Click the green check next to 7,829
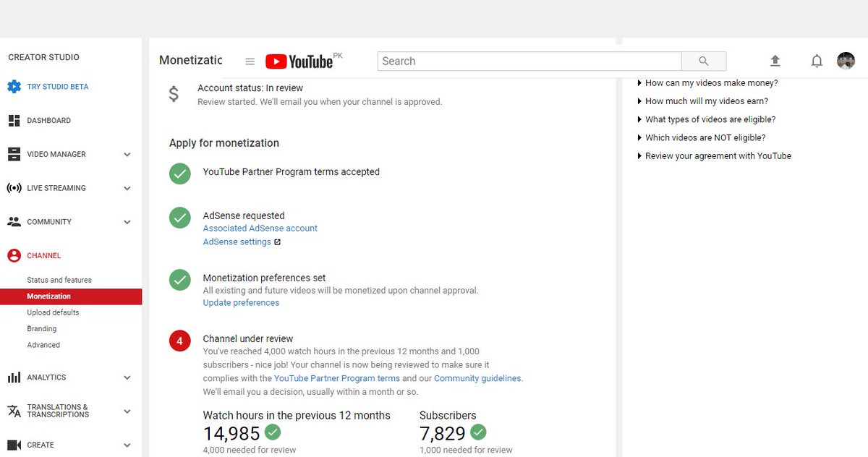The height and width of the screenshot is (457, 868). [x=478, y=432]
